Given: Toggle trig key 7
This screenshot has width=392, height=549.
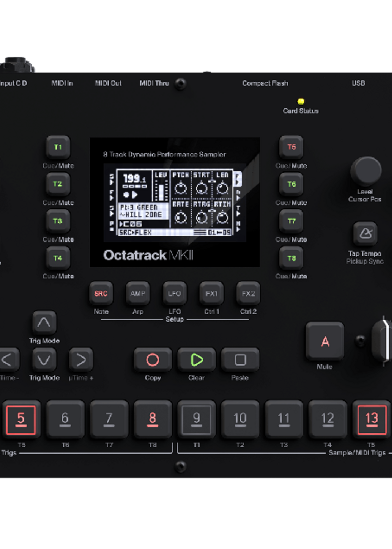Looking at the screenshot, I should tap(109, 419).
